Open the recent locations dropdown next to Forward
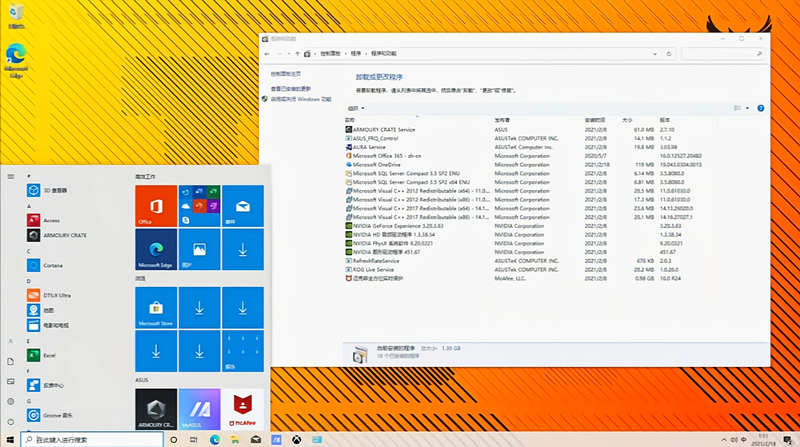Screen dimensions: 800x447 pos(289,54)
